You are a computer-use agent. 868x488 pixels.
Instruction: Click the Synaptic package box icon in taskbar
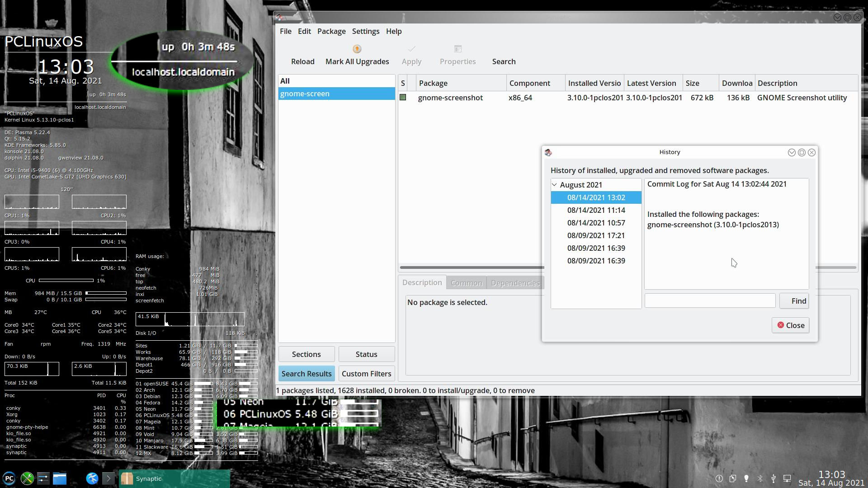(x=127, y=479)
